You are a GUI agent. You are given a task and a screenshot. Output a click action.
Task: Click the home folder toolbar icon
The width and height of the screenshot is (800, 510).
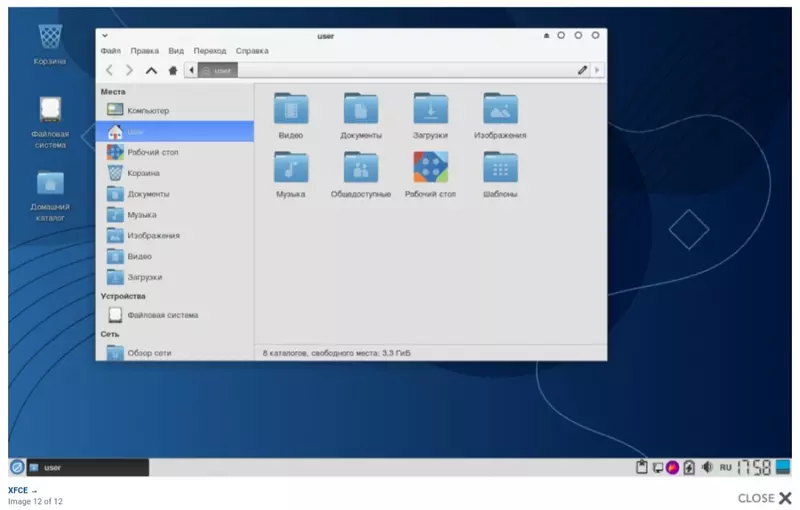coord(173,71)
